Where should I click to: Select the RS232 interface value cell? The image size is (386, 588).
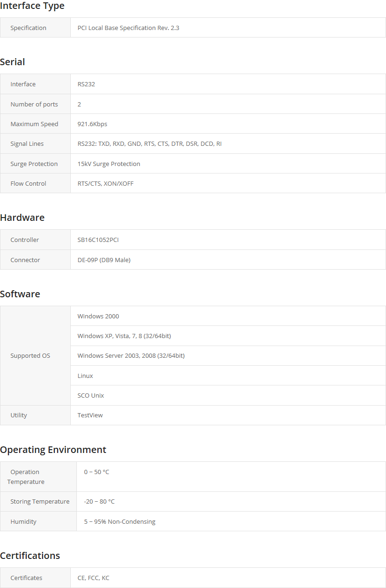pyautogui.click(x=228, y=84)
